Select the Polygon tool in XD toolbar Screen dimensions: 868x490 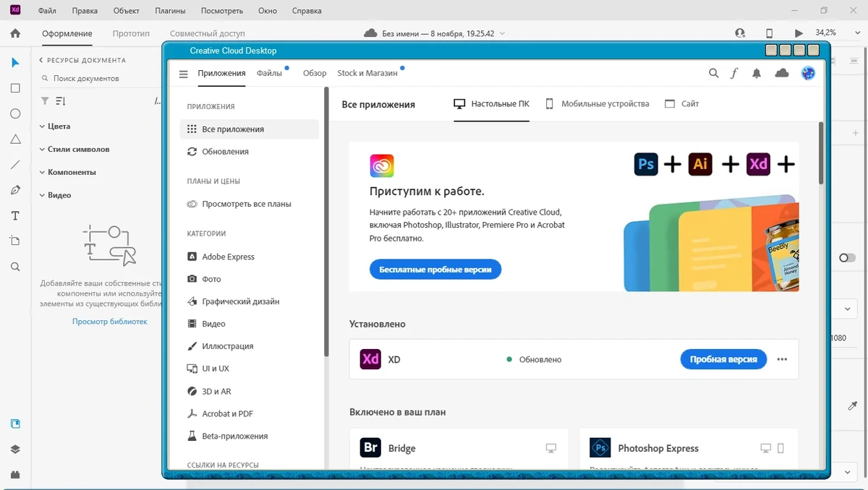point(15,139)
